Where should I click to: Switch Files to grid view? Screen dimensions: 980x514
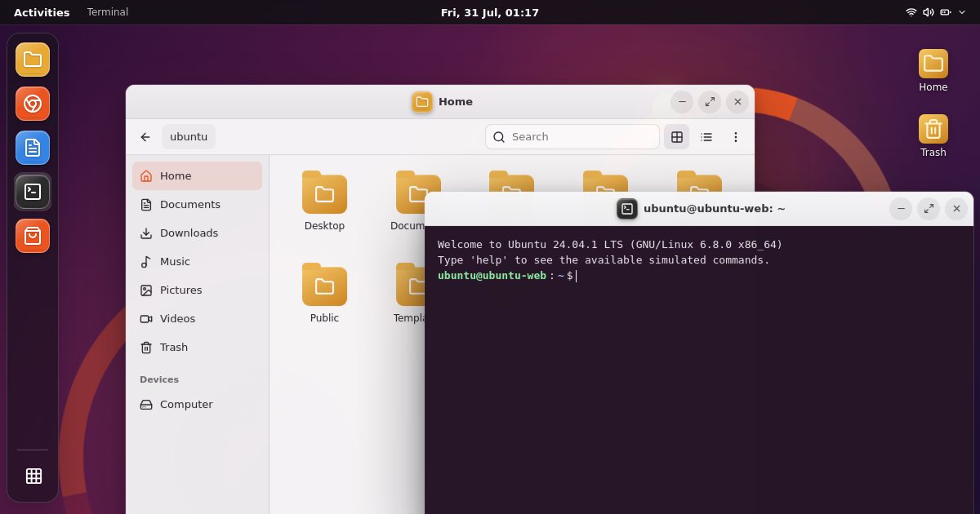(677, 137)
